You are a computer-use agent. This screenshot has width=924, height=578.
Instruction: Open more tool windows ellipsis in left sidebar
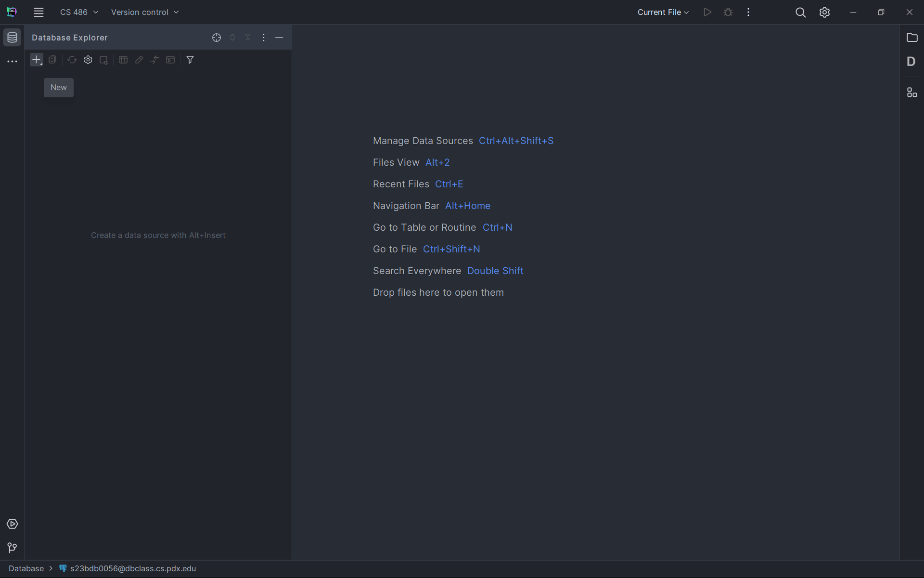(x=12, y=62)
